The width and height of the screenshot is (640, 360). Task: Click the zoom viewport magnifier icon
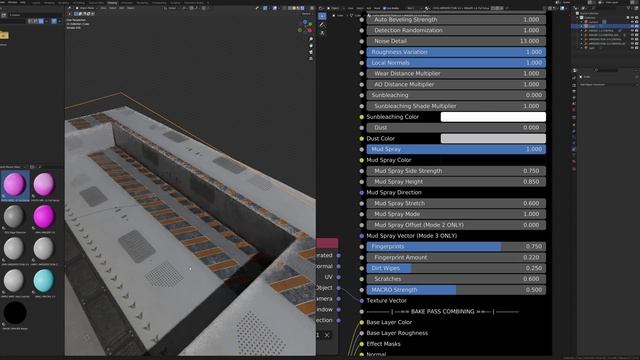[x=311, y=39]
